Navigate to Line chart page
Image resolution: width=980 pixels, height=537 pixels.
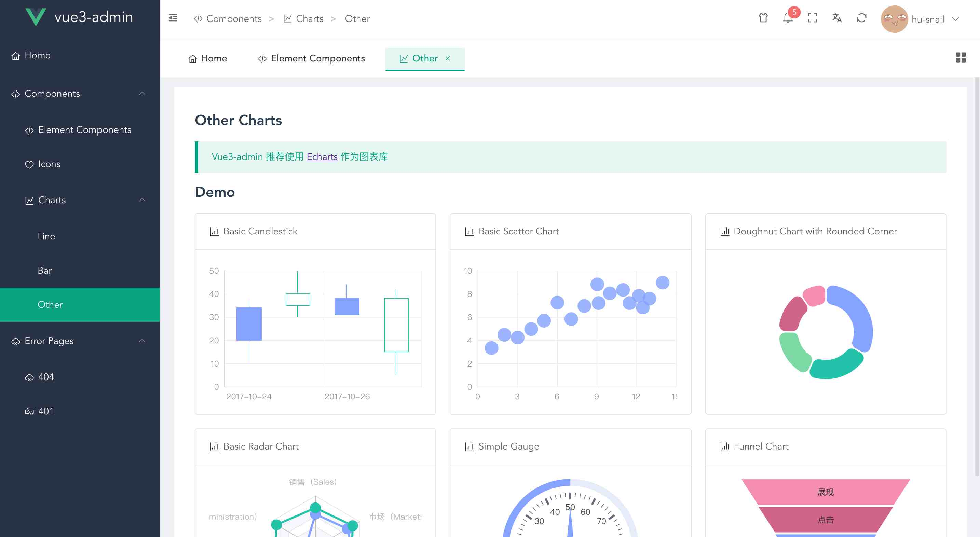click(46, 236)
